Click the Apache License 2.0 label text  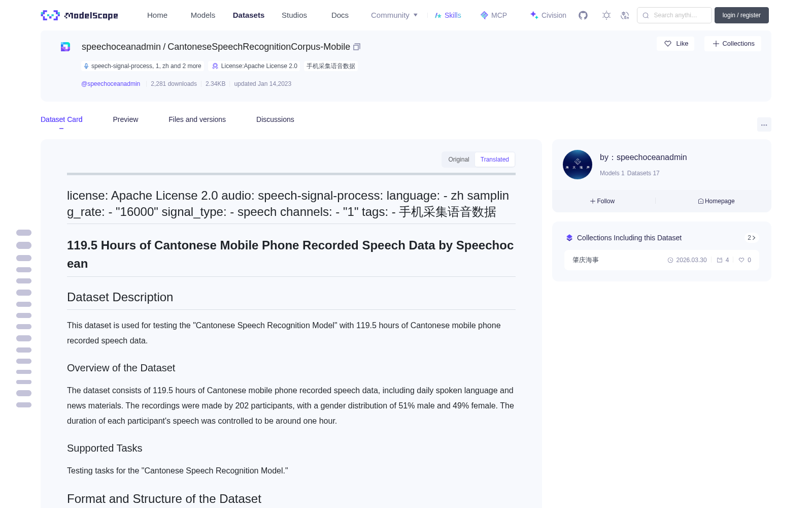click(259, 66)
